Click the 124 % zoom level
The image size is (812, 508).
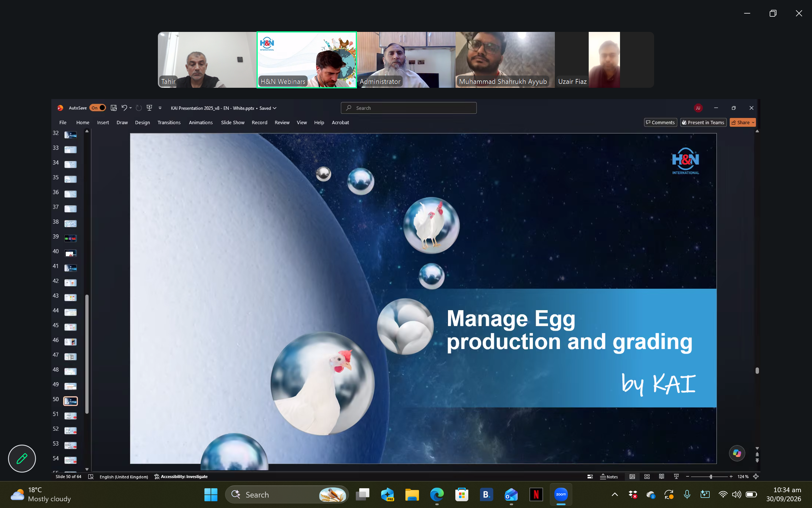tap(743, 476)
